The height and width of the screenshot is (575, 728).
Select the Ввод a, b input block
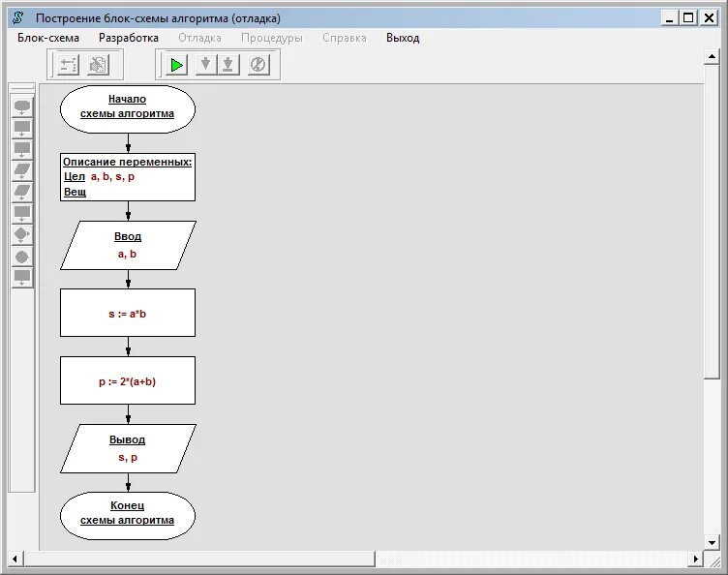pos(128,245)
